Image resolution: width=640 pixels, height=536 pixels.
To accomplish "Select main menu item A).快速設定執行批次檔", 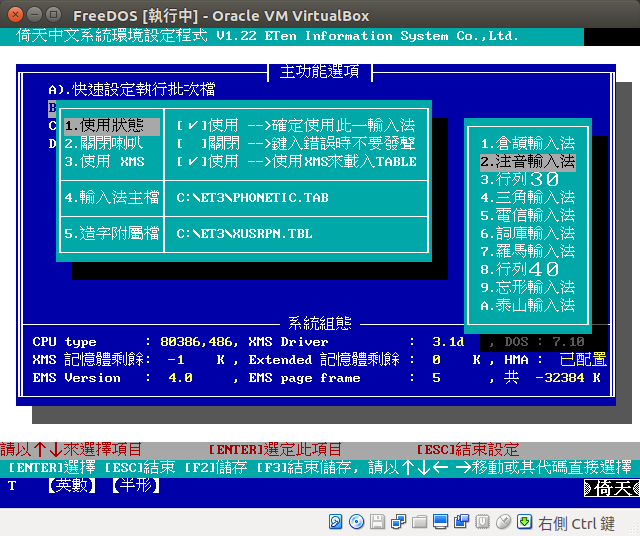I will coord(132,89).
